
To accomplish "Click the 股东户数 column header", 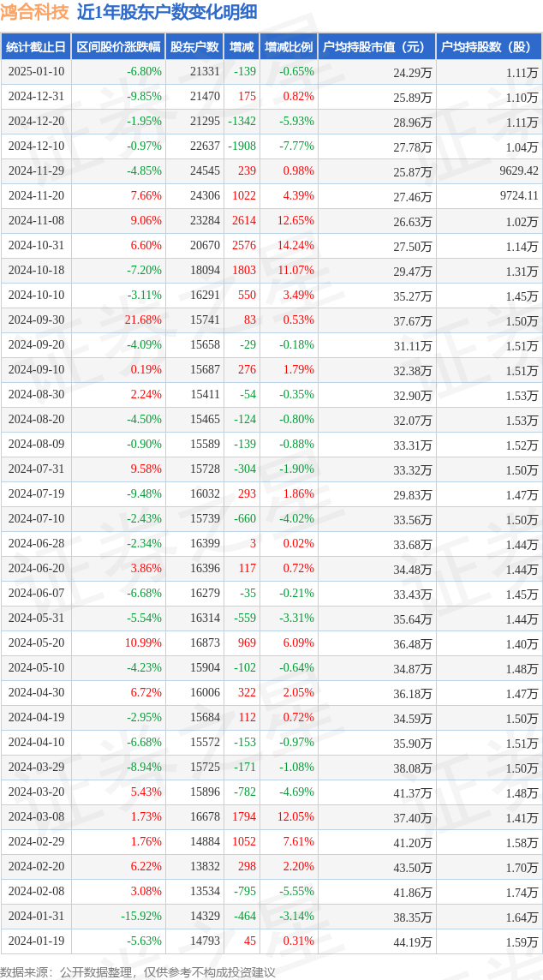I will tap(194, 47).
